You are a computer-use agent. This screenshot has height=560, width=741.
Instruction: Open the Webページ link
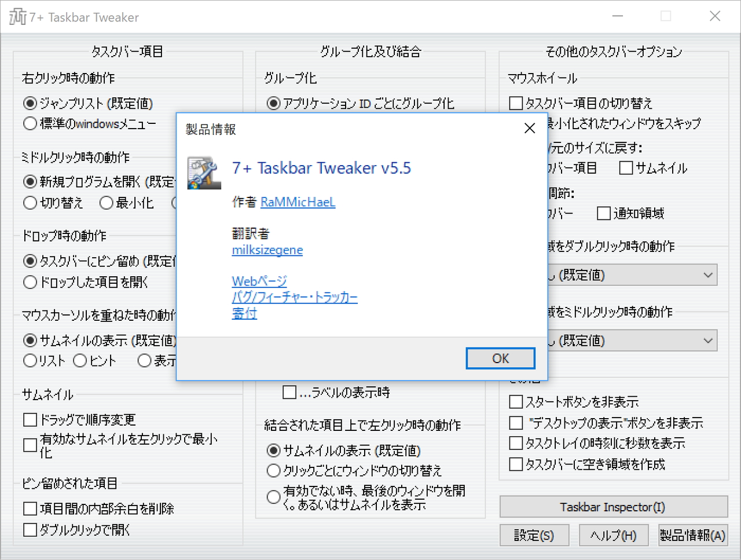259,280
